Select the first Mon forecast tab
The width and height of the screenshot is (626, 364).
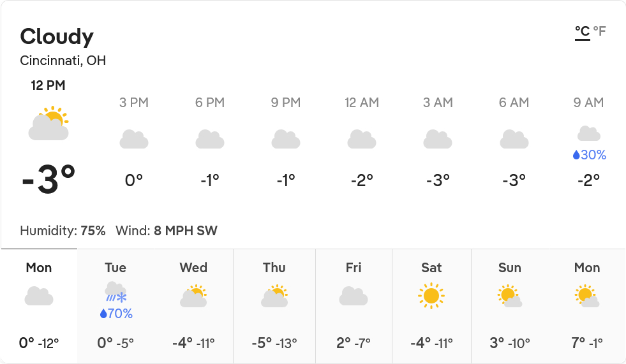(39, 306)
